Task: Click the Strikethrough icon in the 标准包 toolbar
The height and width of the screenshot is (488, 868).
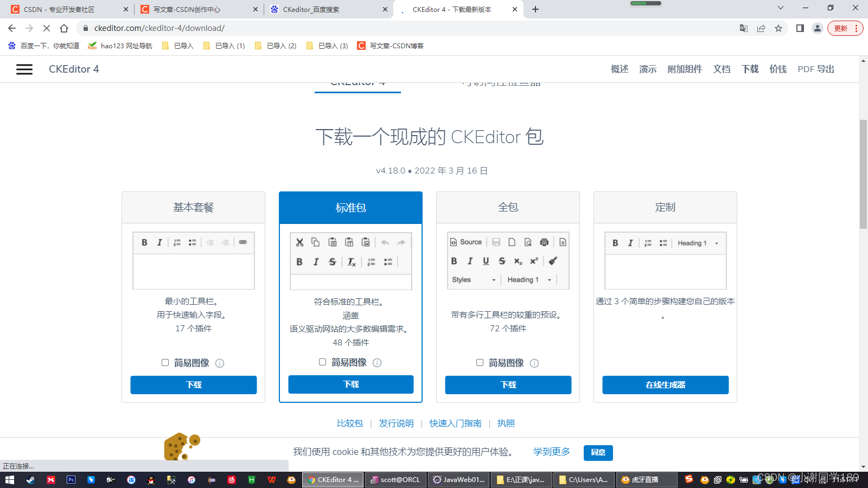Action: pos(332,261)
